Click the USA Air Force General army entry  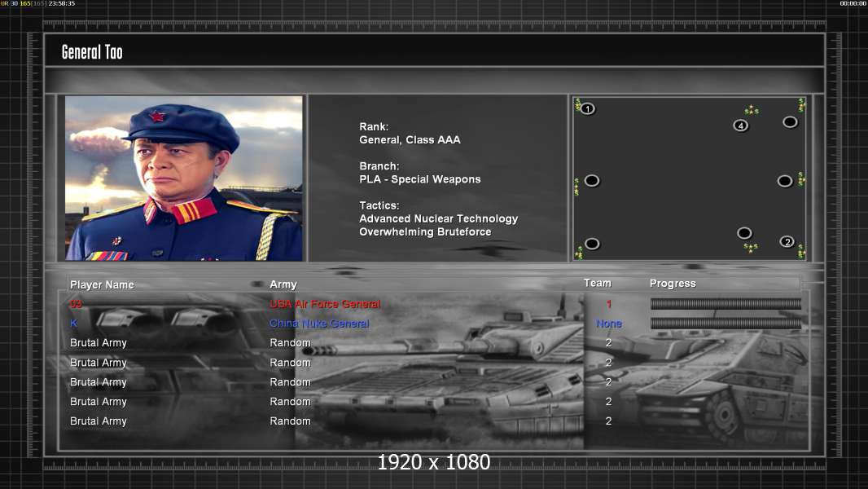[x=325, y=304]
